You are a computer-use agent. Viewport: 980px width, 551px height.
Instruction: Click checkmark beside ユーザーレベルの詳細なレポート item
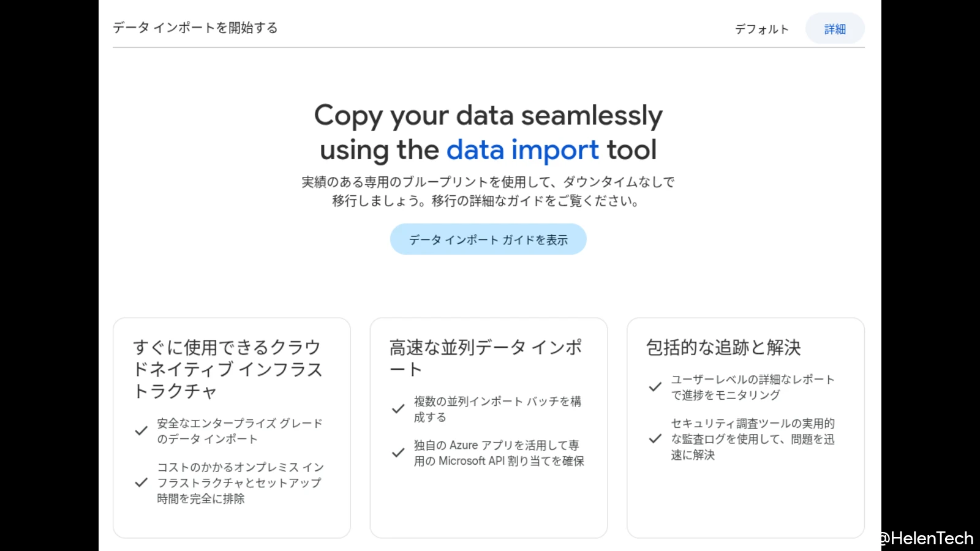click(x=655, y=387)
